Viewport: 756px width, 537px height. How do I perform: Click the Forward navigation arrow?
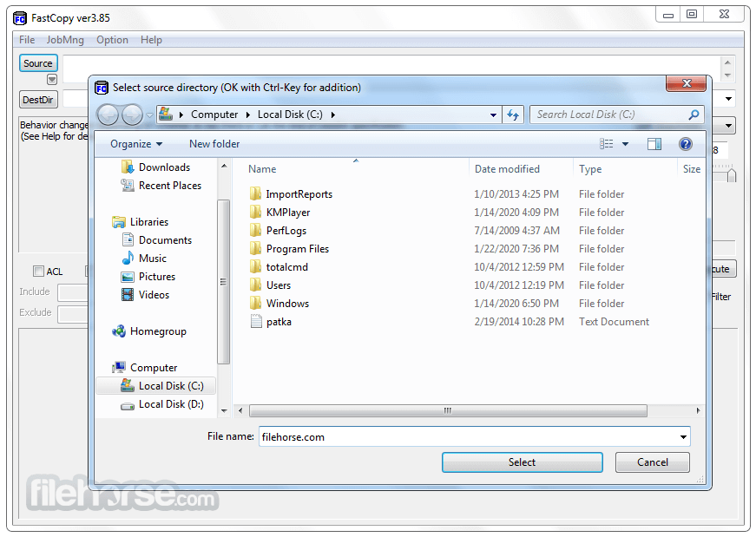click(x=130, y=114)
